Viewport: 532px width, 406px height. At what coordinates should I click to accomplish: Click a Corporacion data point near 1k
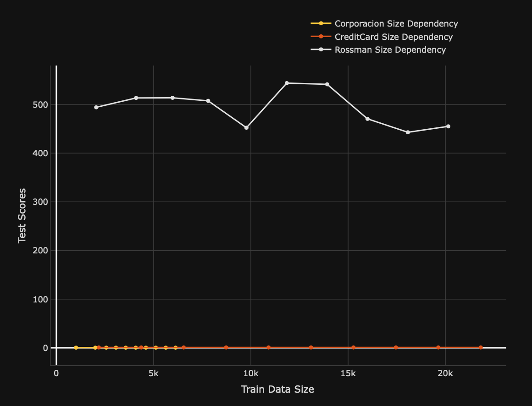[x=75, y=348]
